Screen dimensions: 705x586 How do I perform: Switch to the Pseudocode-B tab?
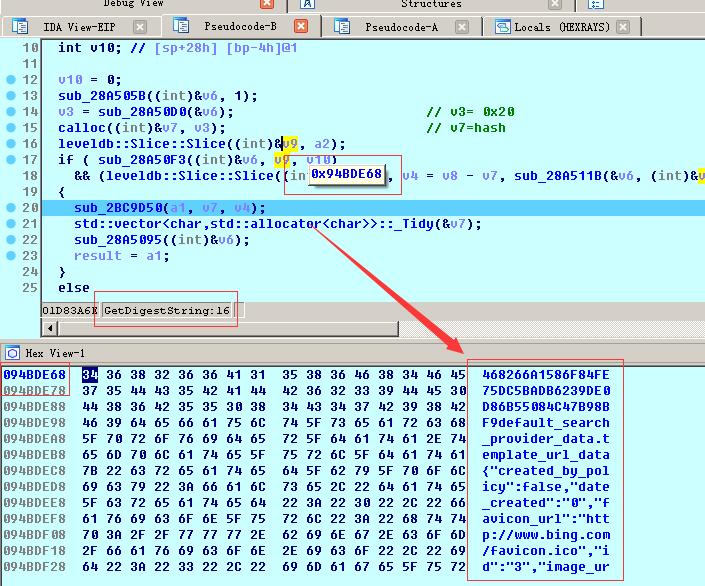click(x=240, y=27)
